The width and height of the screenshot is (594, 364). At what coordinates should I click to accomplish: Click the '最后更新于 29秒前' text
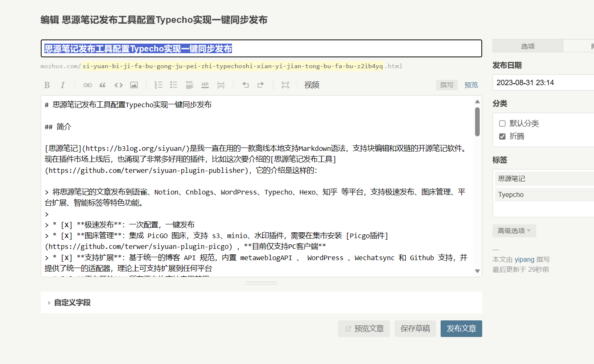click(x=521, y=269)
